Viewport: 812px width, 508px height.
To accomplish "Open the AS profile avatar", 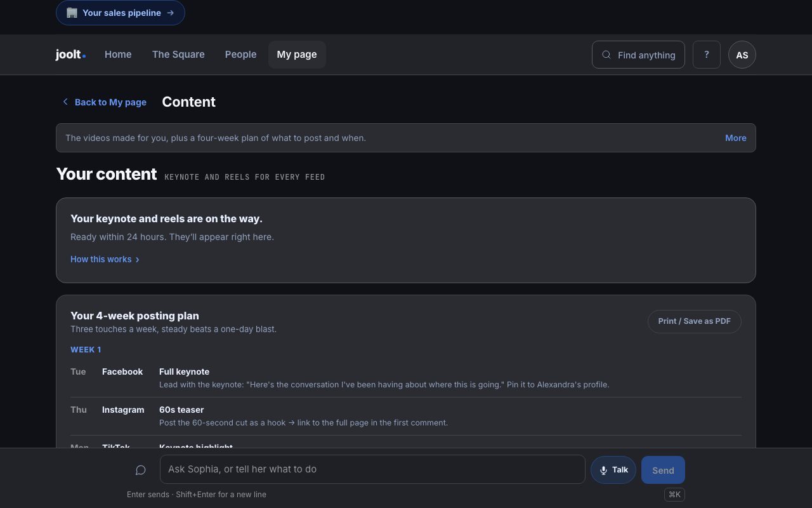I will 742,55.
